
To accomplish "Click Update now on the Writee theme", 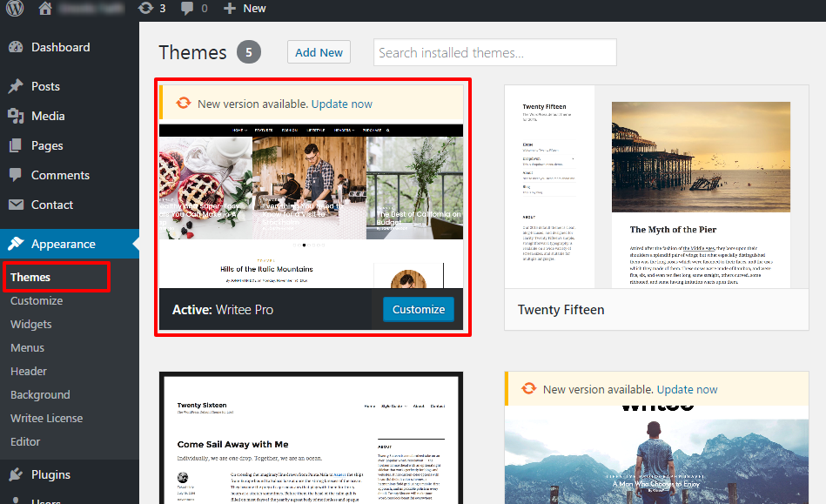I will point(687,389).
